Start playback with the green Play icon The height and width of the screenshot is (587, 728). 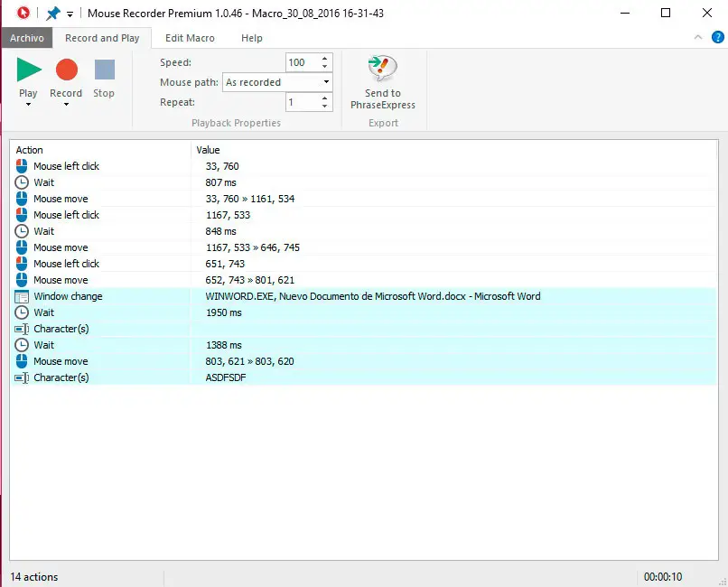click(x=29, y=70)
